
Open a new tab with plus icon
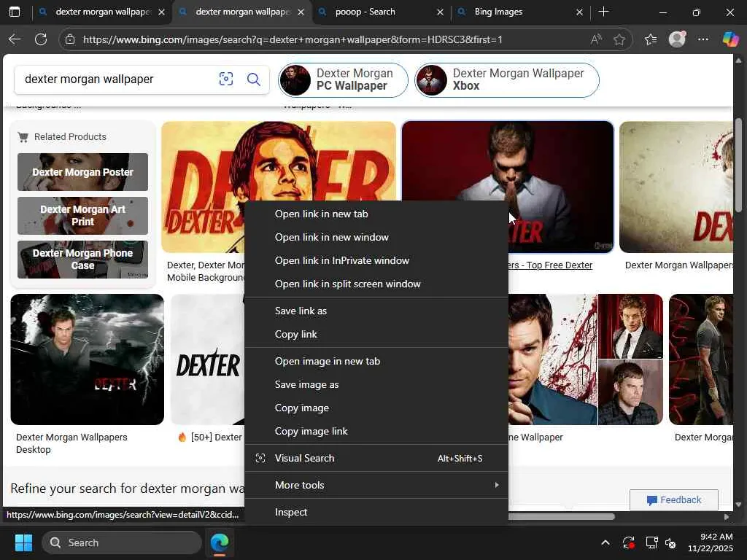click(603, 12)
